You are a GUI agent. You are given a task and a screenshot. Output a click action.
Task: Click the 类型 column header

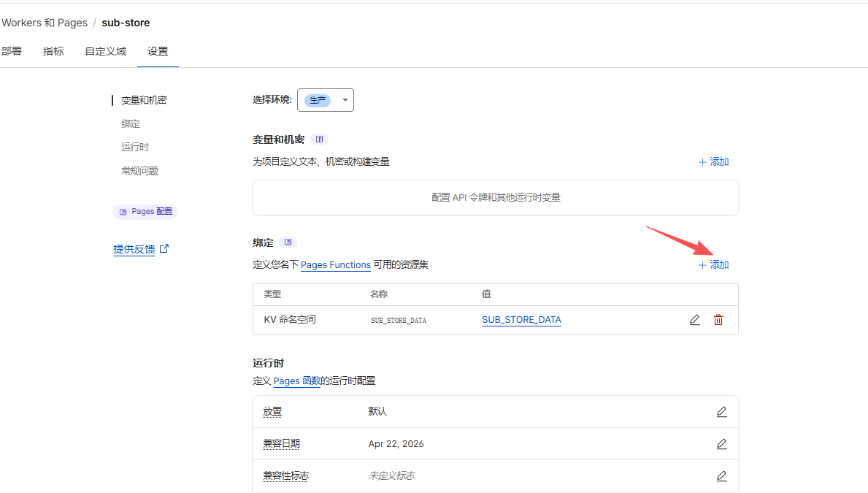coord(272,294)
